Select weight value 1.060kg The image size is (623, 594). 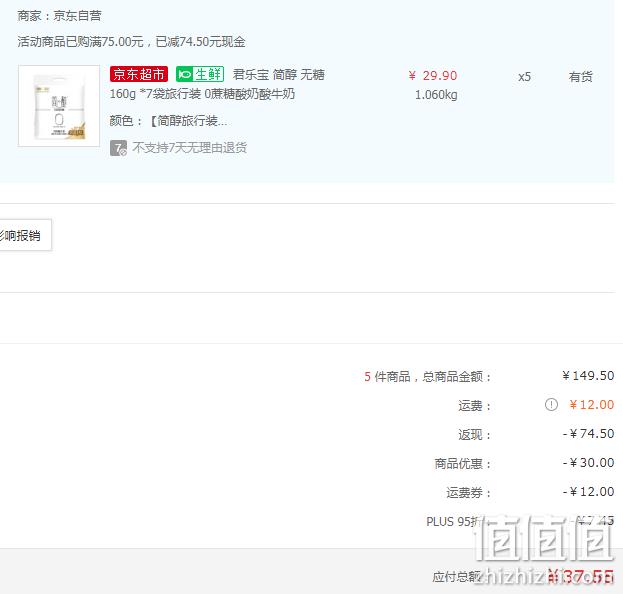(x=436, y=95)
